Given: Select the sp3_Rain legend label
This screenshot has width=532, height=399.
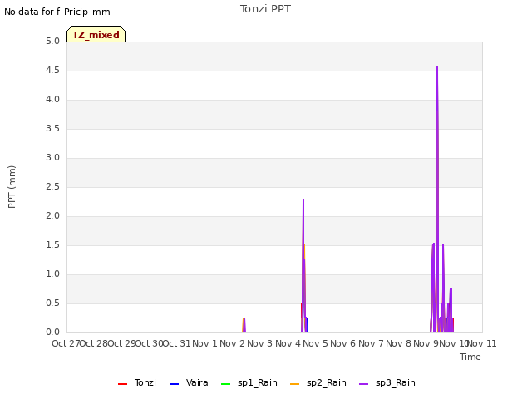Looking at the screenshot, I should (x=396, y=382).
